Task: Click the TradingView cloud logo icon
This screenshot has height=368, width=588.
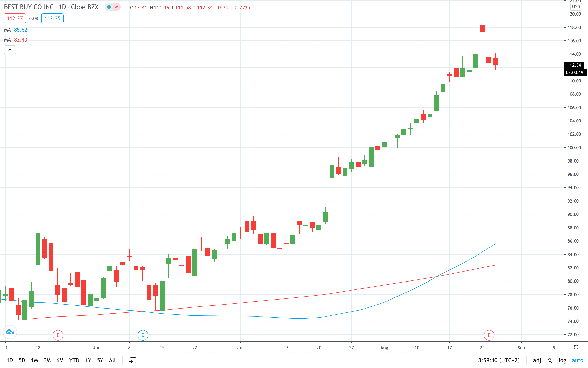Action: coord(10,332)
